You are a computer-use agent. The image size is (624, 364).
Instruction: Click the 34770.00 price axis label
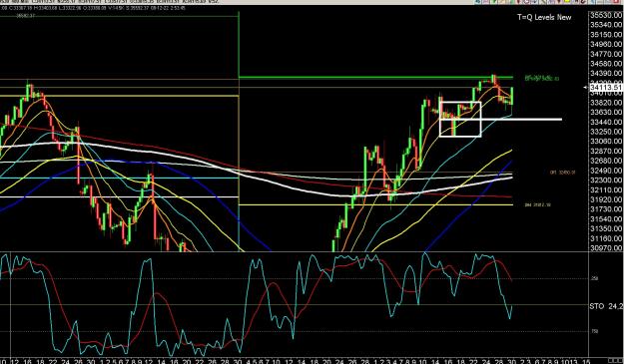coord(606,54)
